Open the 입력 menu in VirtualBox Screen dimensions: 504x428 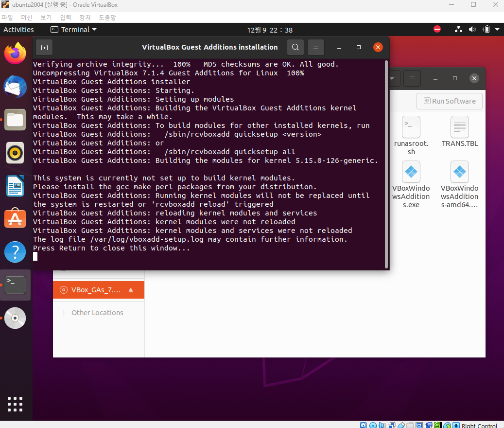[66, 18]
